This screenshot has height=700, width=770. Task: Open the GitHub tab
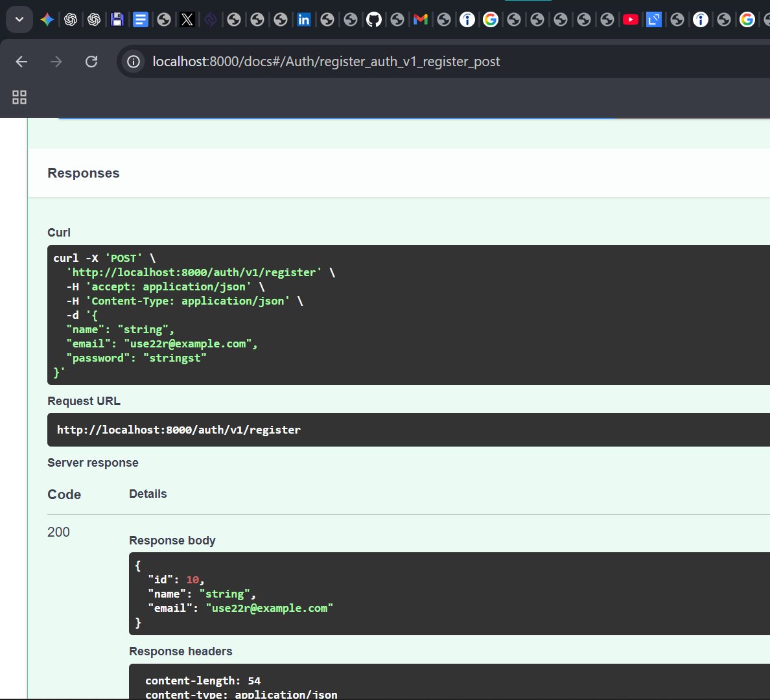374,19
